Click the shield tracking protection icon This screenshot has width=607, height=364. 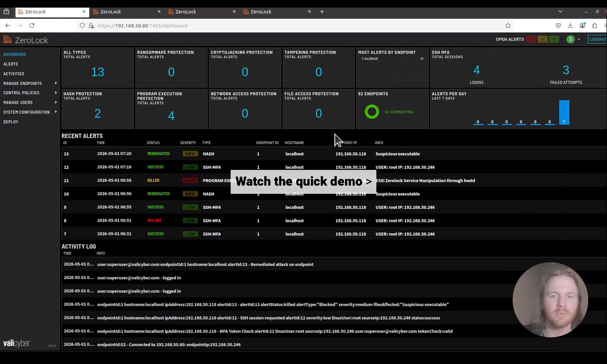click(x=82, y=25)
